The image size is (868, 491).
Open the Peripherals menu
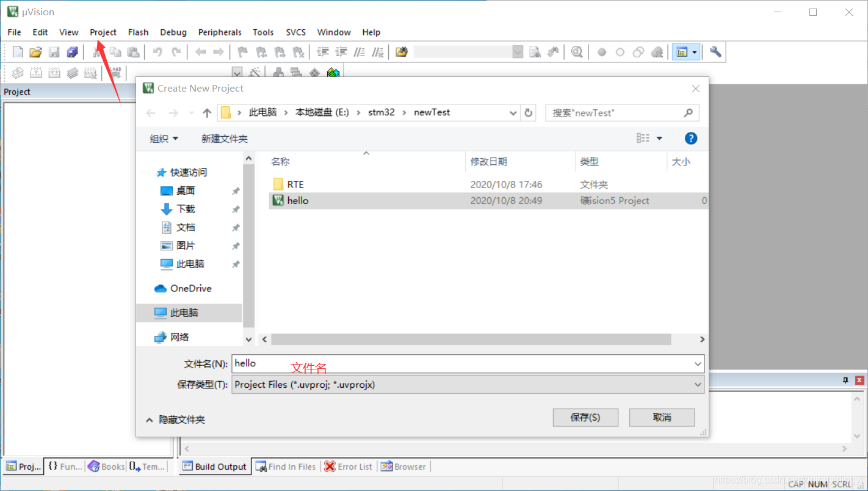[x=220, y=32]
